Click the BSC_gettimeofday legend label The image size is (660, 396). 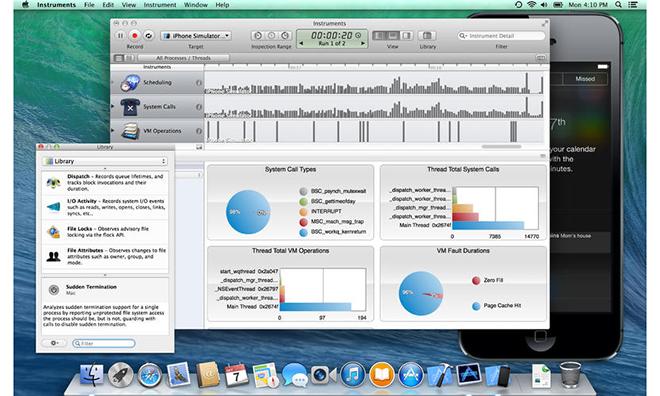click(333, 201)
